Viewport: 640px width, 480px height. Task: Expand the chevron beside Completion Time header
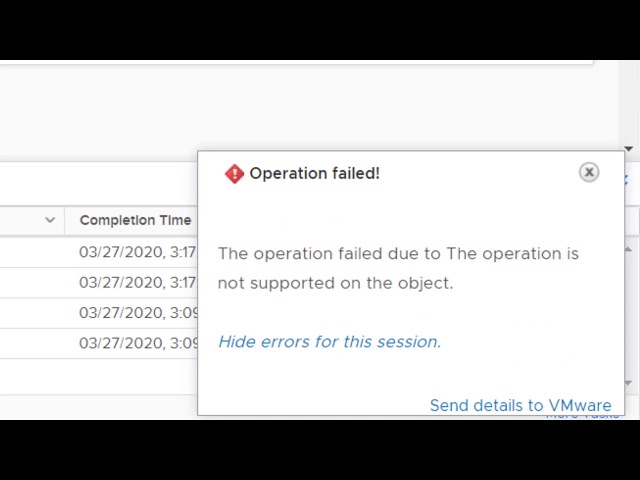[x=50, y=220]
